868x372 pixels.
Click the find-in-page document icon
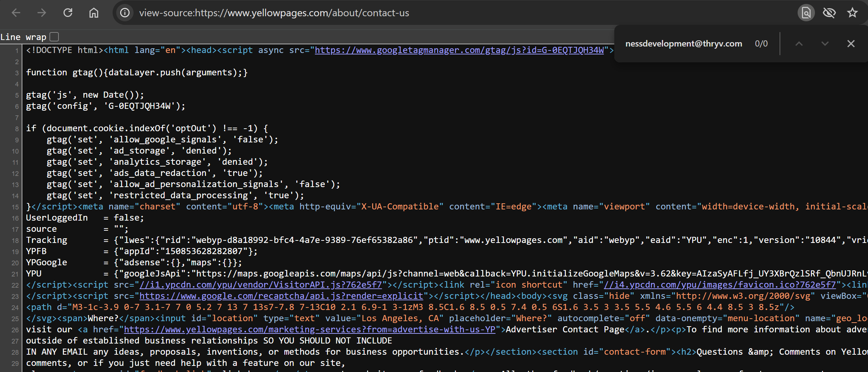point(806,13)
